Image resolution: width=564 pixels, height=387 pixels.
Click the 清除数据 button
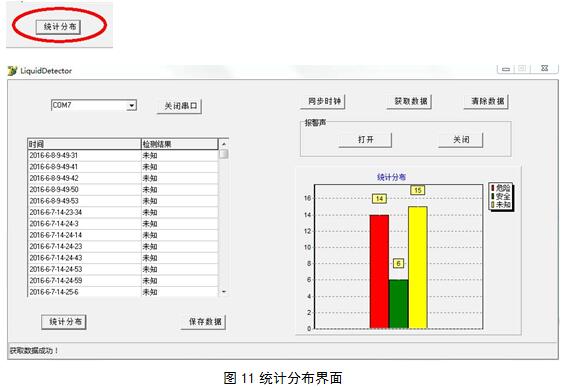486,101
